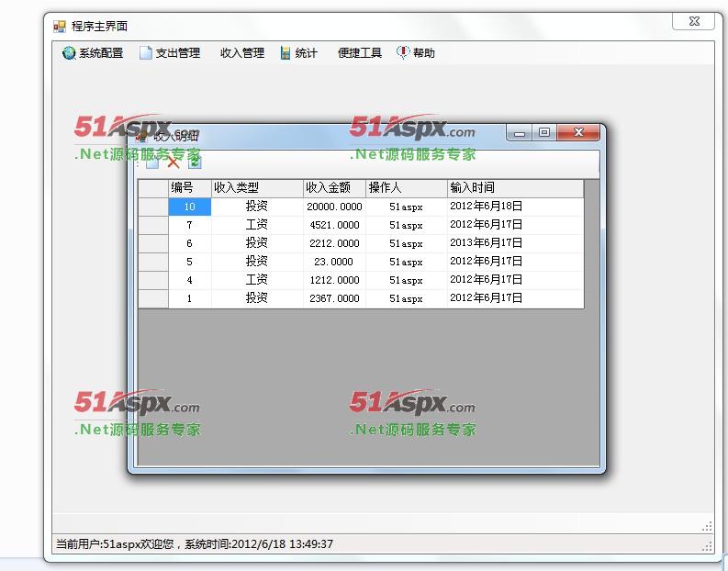Click the 程序主界面 window title icon
The image size is (728, 571).
60,27
